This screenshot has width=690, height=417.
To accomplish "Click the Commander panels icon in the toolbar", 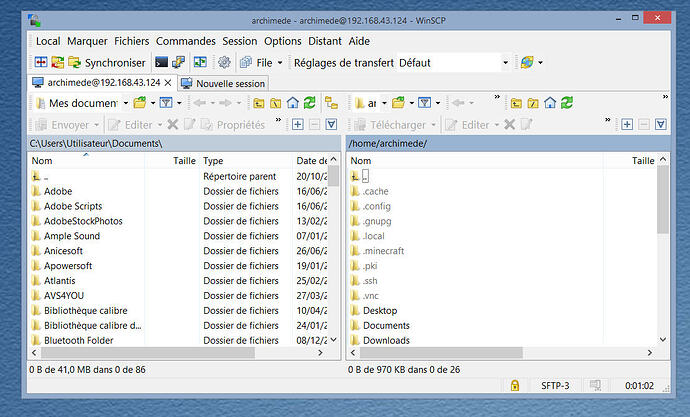I will tap(200, 62).
